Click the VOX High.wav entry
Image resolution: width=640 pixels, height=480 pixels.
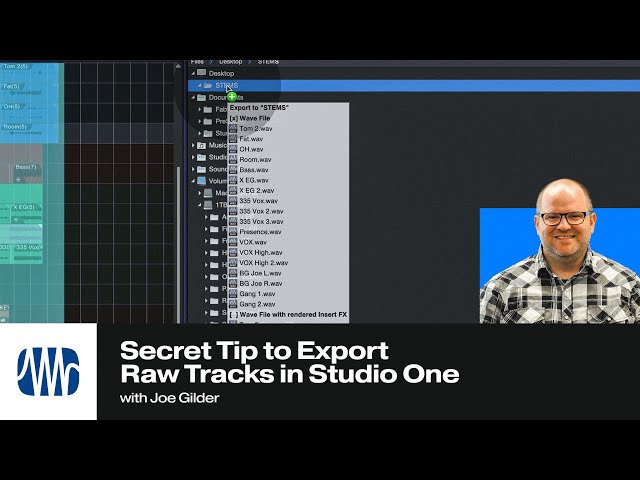tap(261, 253)
